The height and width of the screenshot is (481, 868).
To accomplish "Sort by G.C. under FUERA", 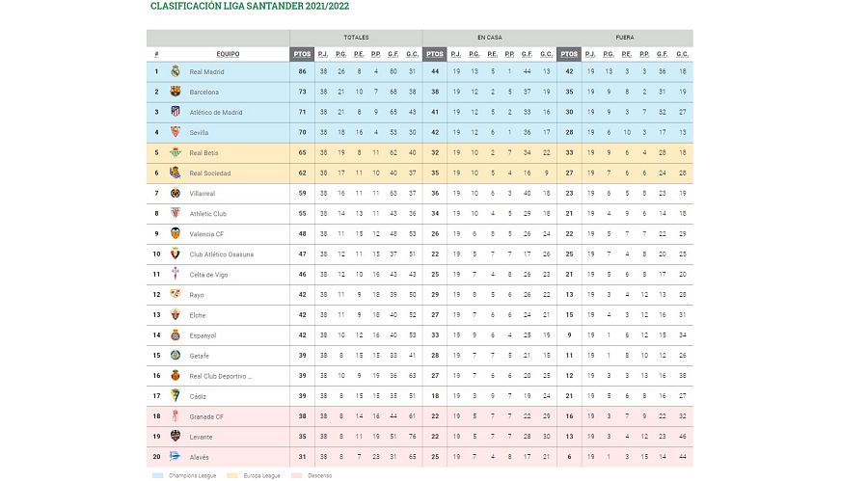I will coord(683,54).
